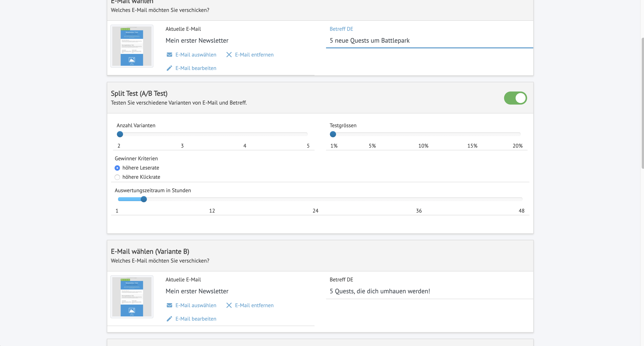This screenshot has width=644, height=346.
Task: Click Auswertungszeitraum slider handle
Action: point(144,199)
